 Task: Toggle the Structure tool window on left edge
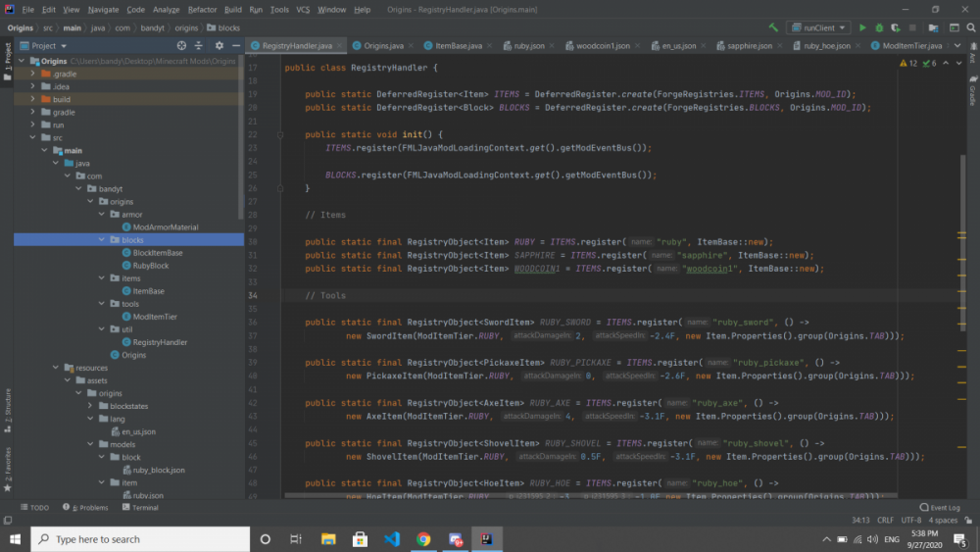pos(7,404)
